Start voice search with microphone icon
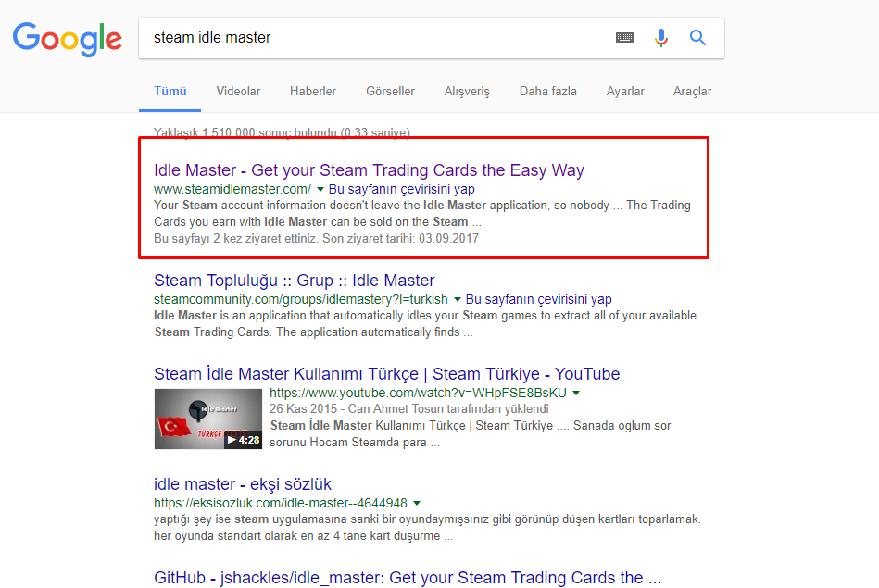The image size is (879, 588). (x=661, y=38)
